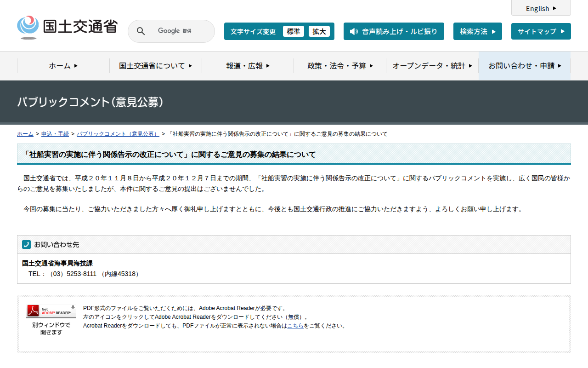This screenshot has width=588, height=368.
Task: Open 検索方法 page
Action: 478,31
